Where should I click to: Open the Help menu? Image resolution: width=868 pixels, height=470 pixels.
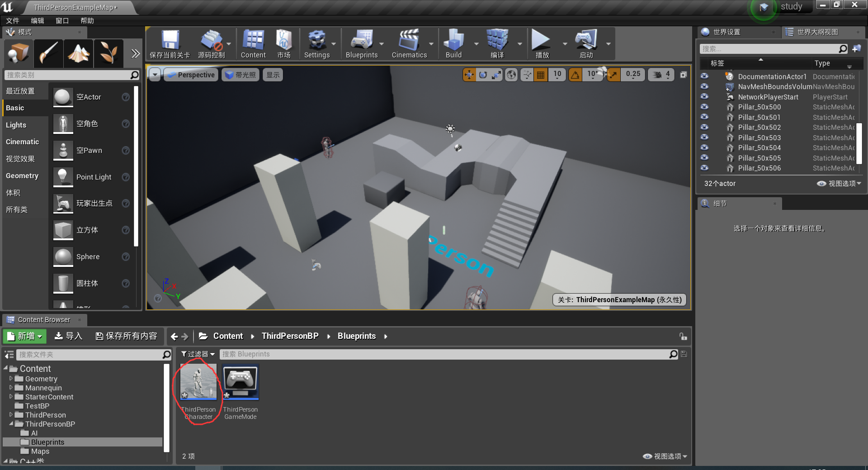click(87, 21)
